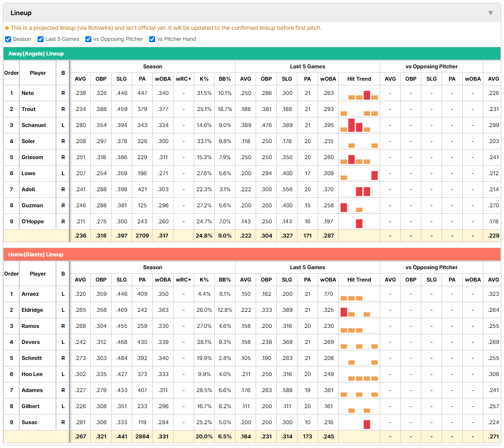The height and width of the screenshot is (448, 504).
Task: Sort Angels table by wOBA season column
Action: 163,79
